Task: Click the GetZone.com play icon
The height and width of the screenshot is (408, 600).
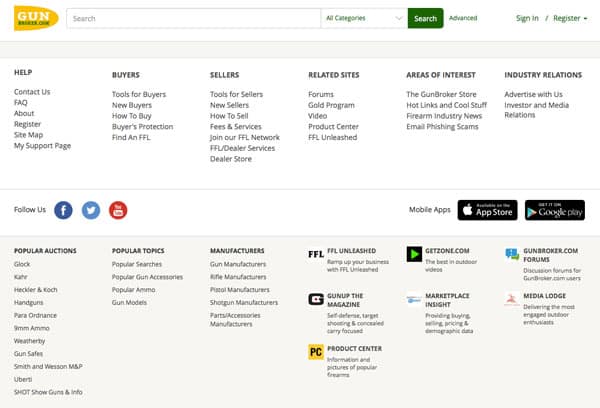Action: [414, 254]
